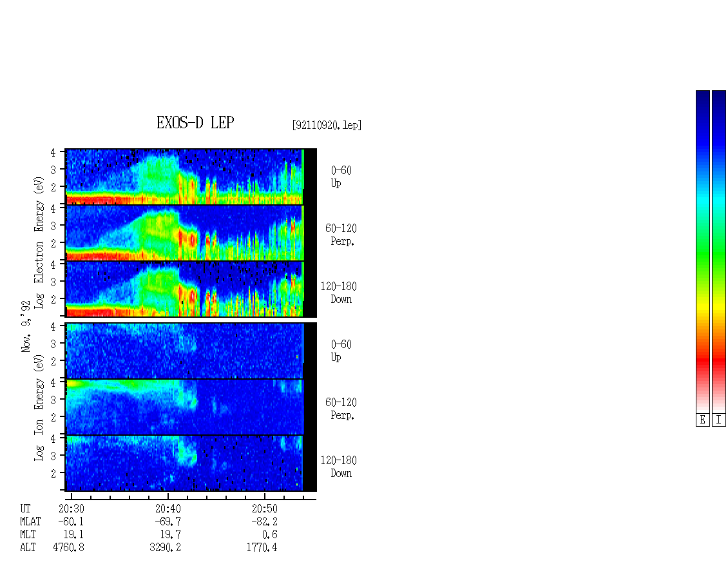Click the electron color scale bar above E
728x564 pixels.
[x=702, y=251]
